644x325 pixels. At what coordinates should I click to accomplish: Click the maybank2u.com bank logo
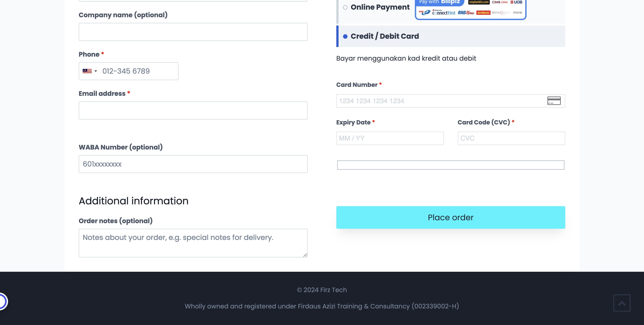pos(479,2)
